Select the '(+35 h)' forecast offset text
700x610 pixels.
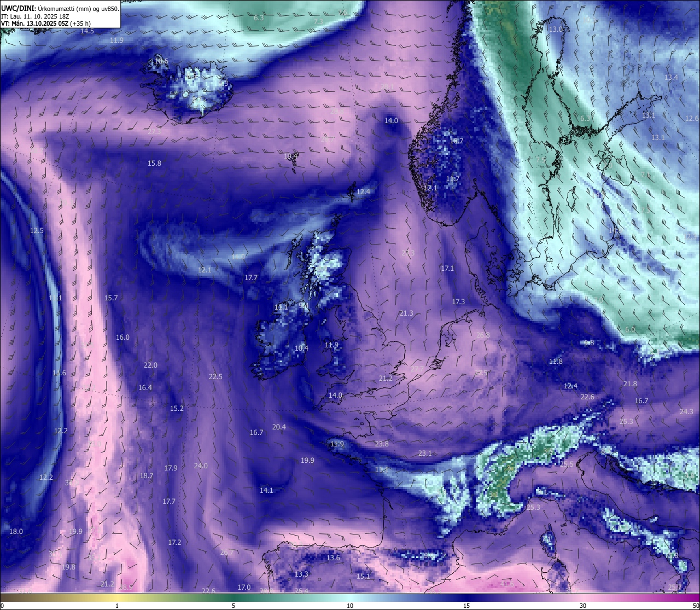80,24
